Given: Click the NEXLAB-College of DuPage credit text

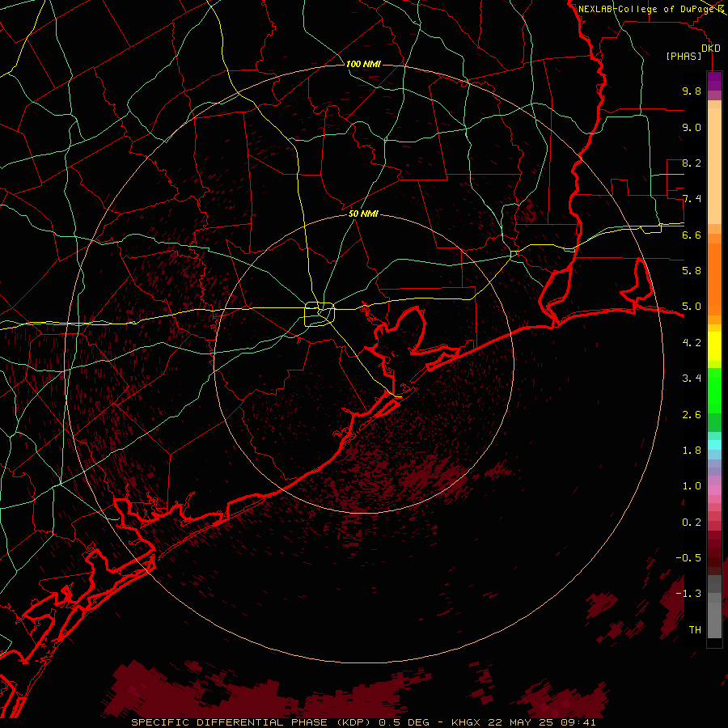Looking at the screenshot, I should coord(647,9).
